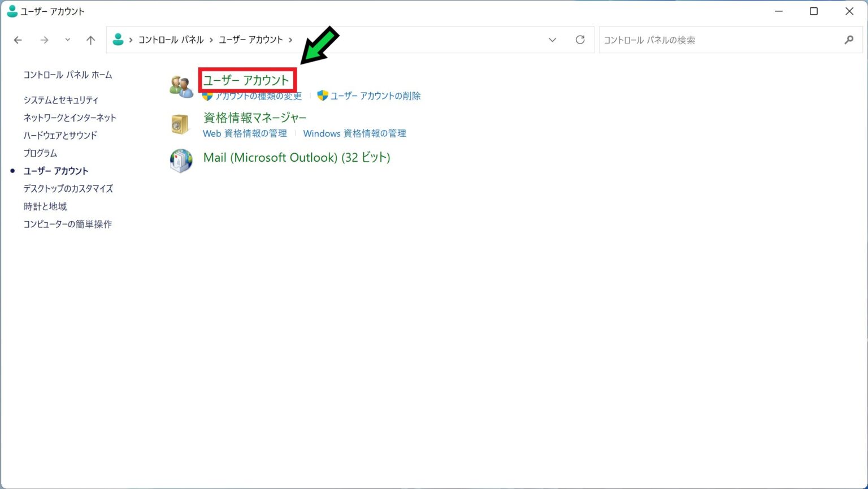Click the ユーザー アカウント heading link
The width and height of the screenshot is (868, 489).
246,80
